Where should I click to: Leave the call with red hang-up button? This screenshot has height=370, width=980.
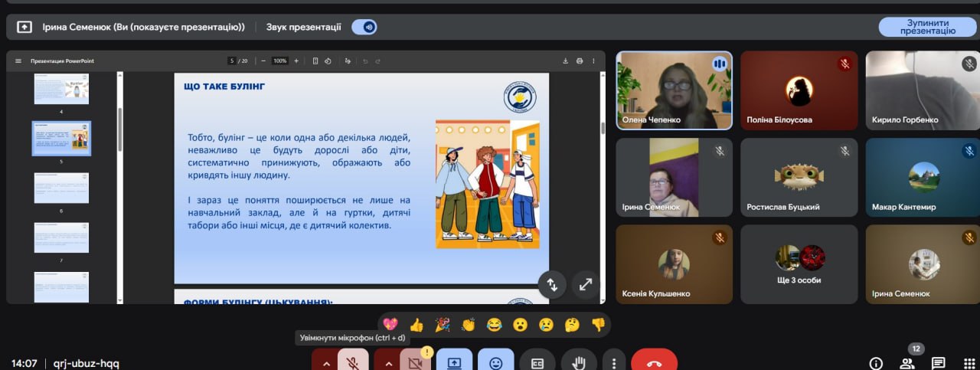click(654, 363)
